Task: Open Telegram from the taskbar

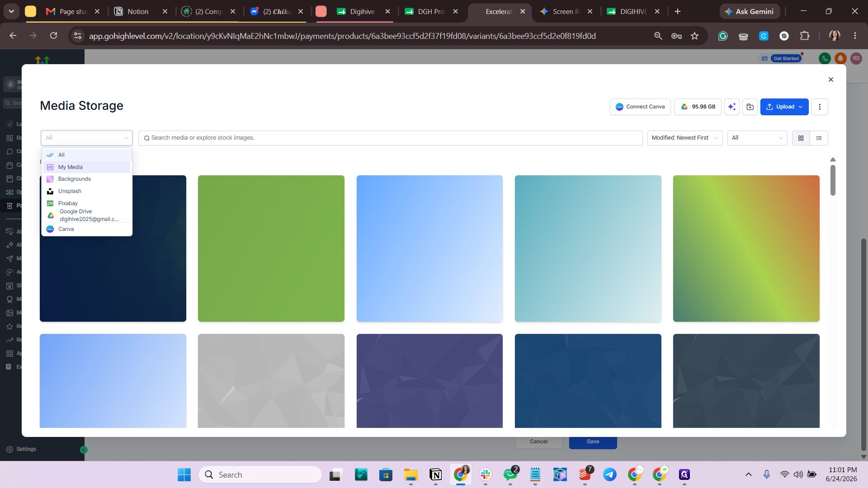Action: [610, 475]
